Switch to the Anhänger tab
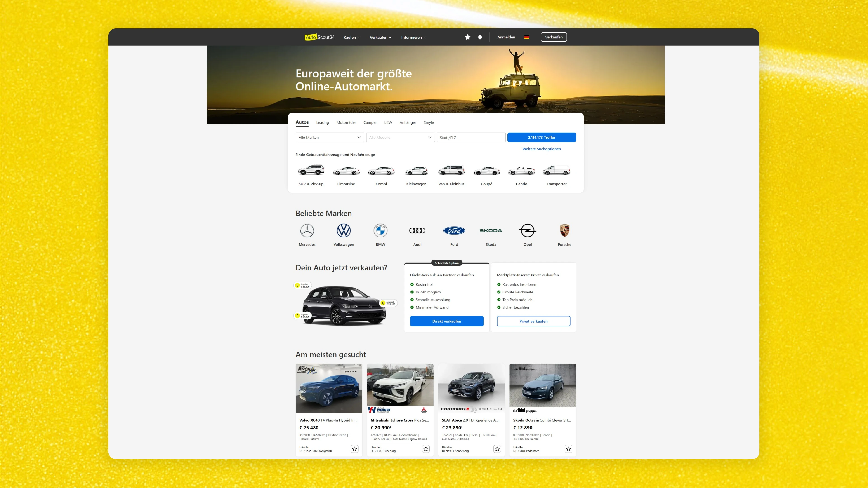Screen dimensions: 868x488 408,123
